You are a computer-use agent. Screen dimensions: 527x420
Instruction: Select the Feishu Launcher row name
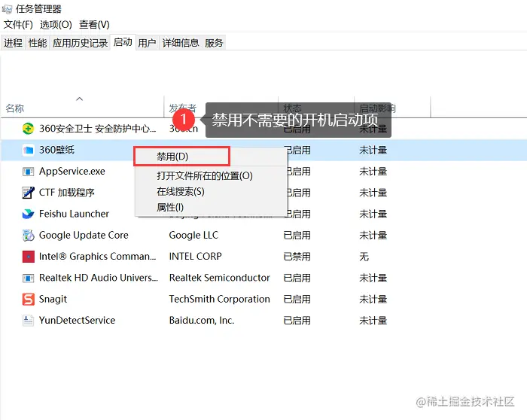click(74, 214)
